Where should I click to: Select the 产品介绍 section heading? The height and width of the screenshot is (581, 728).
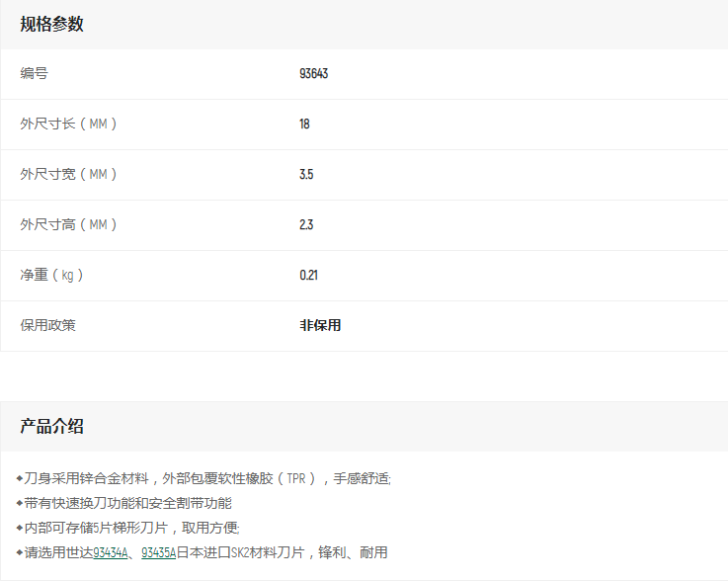[x=52, y=426]
